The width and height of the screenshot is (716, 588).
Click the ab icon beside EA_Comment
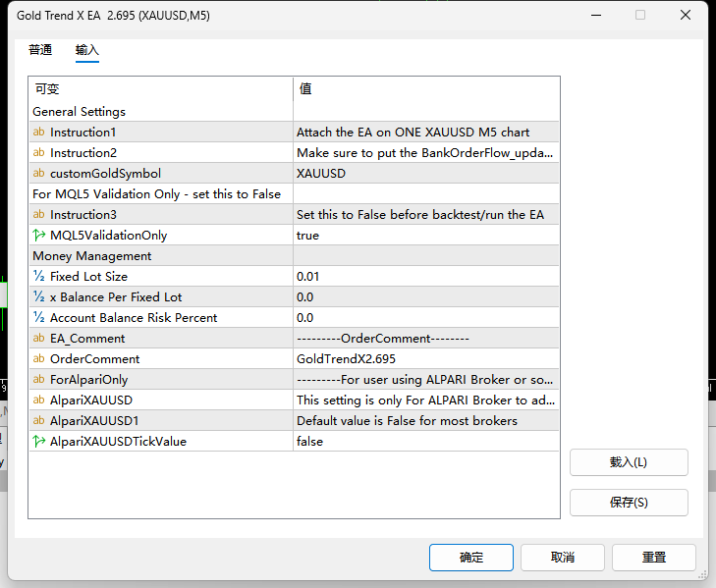(x=39, y=338)
